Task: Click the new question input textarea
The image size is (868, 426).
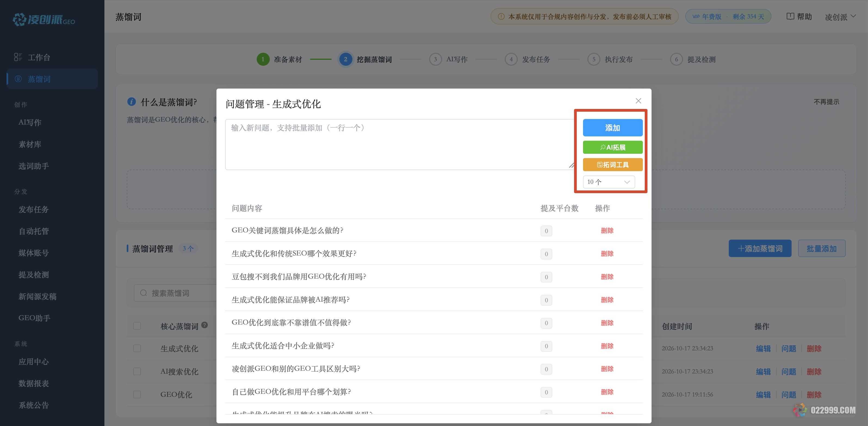Action: coord(400,145)
